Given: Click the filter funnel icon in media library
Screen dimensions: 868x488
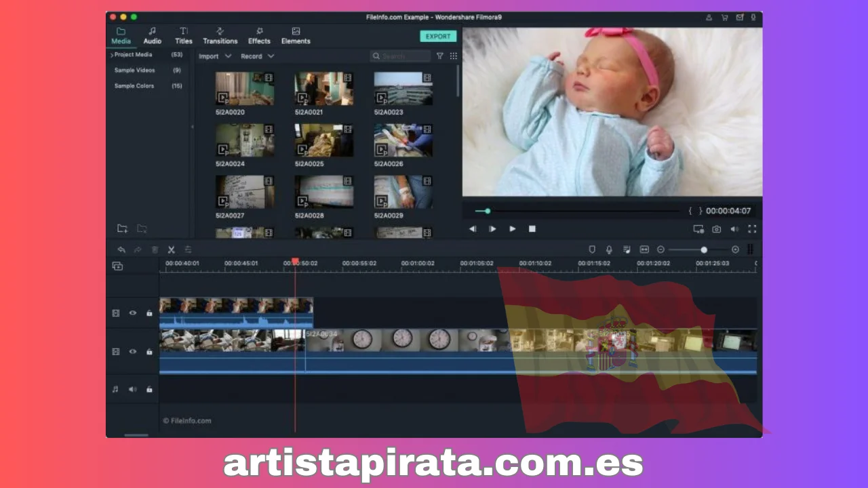Looking at the screenshot, I should (x=439, y=56).
